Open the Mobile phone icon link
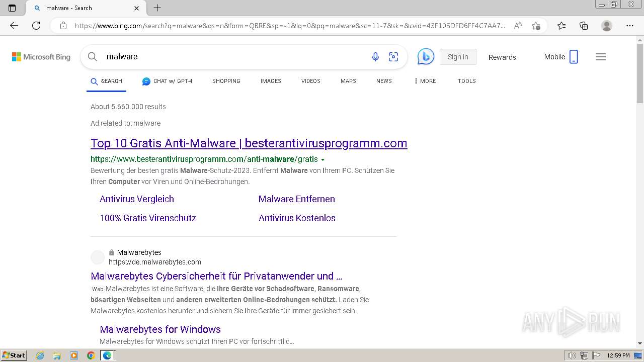 click(x=574, y=57)
